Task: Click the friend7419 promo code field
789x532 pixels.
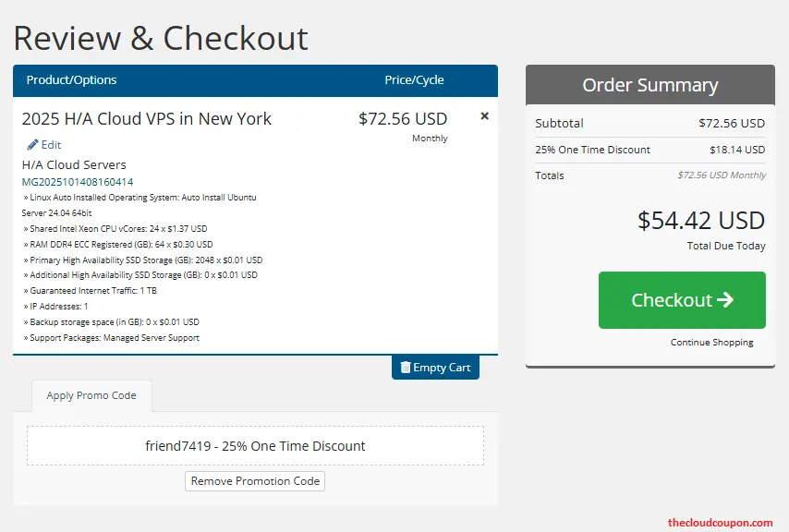Action: 254,445
